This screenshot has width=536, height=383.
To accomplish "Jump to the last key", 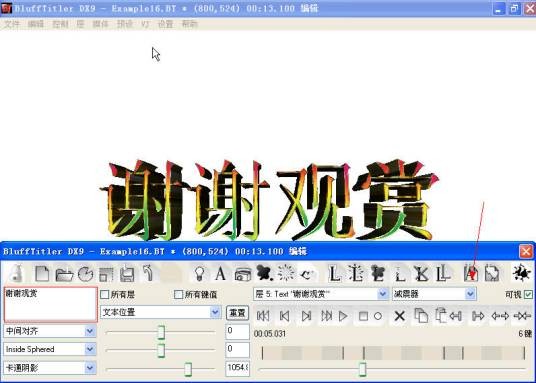I will (326, 316).
